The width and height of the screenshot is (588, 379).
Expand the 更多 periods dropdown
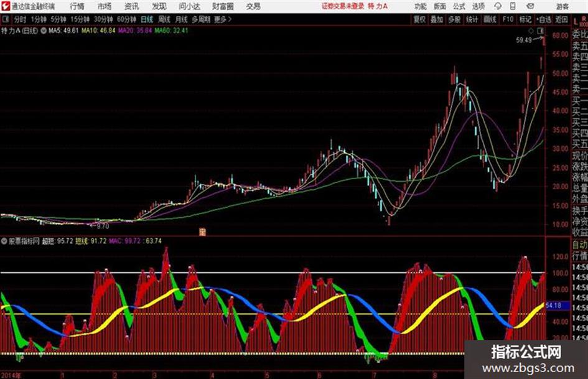click(x=223, y=19)
